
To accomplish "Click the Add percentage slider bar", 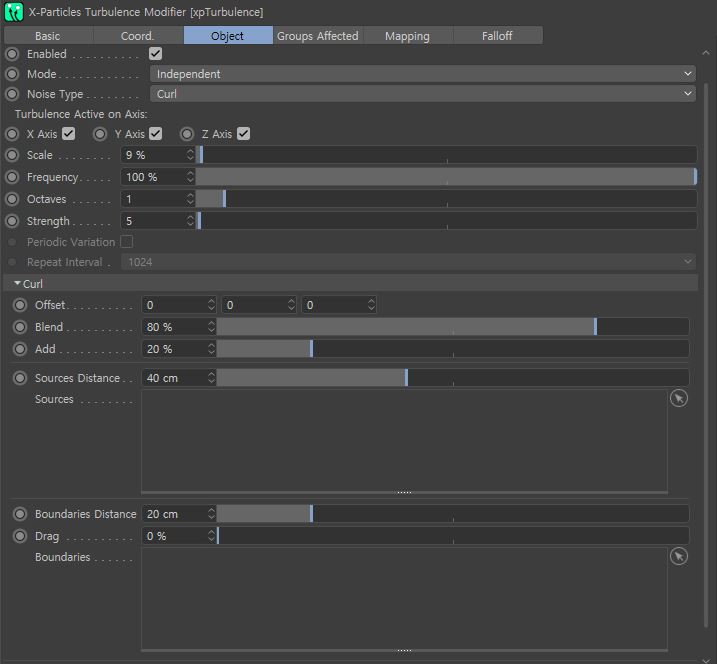I will [x=453, y=349].
